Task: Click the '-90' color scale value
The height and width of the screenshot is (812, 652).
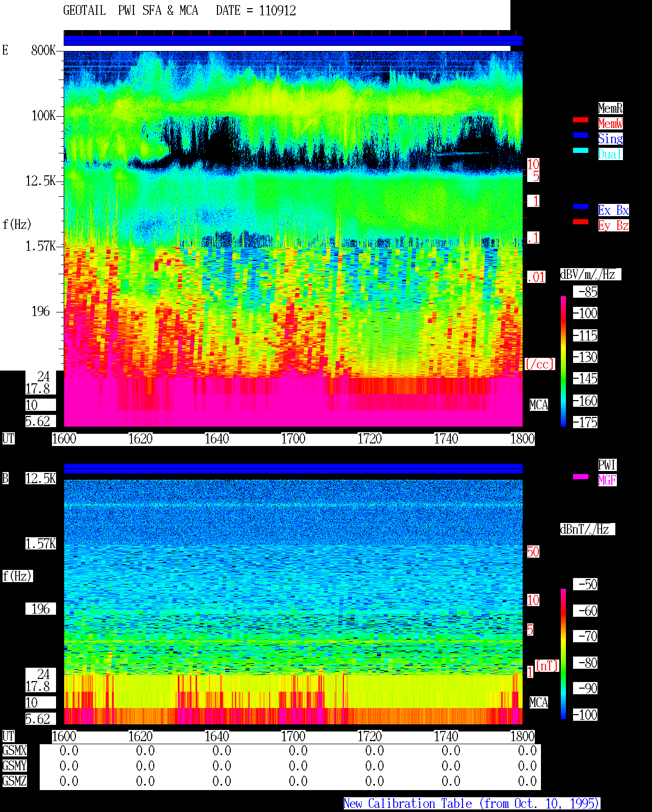Action: coord(585,688)
